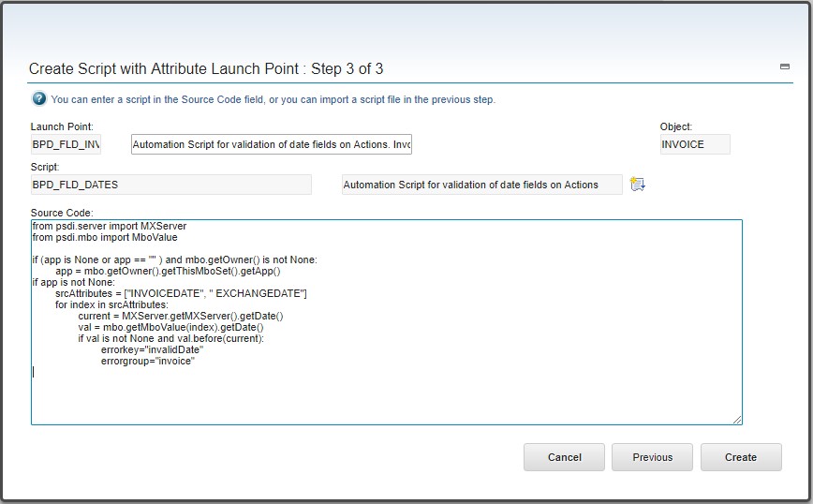Image resolution: width=813 pixels, height=504 pixels.
Task: Place cursor in empty Source Code area
Action: click(x=386, y=396)
